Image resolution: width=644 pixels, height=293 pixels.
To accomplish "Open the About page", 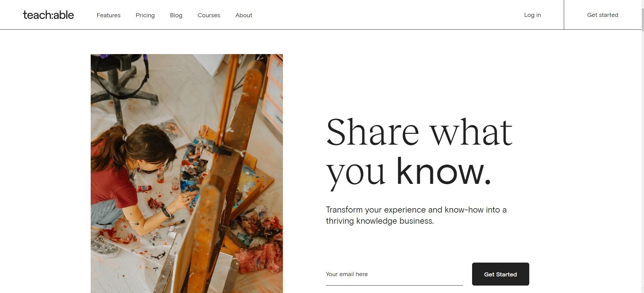I will click(x=244, y=15).
